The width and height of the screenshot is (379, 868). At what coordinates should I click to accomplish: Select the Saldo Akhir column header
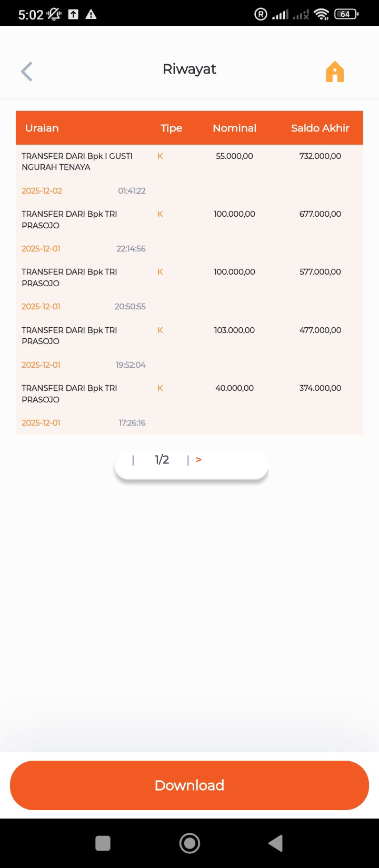click(320, 128)
